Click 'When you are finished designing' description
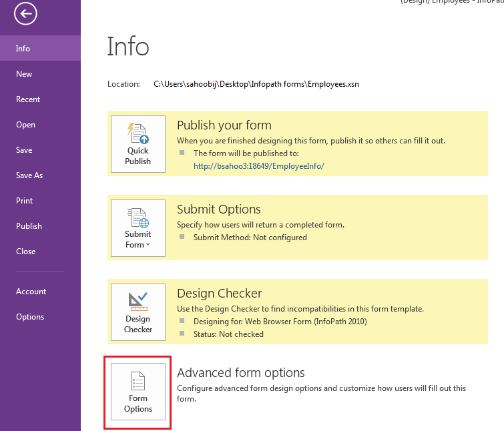The height and width of the screenshot is (431, 504). 311,141
